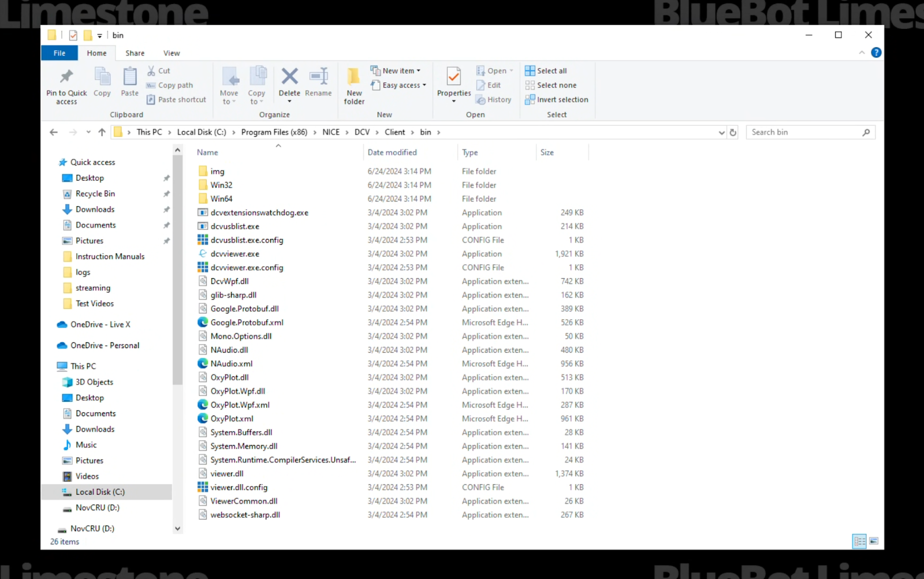Screen dimensions: 924x579
Task: Open Easy access dropdown menu
Action: coord(398,85)
